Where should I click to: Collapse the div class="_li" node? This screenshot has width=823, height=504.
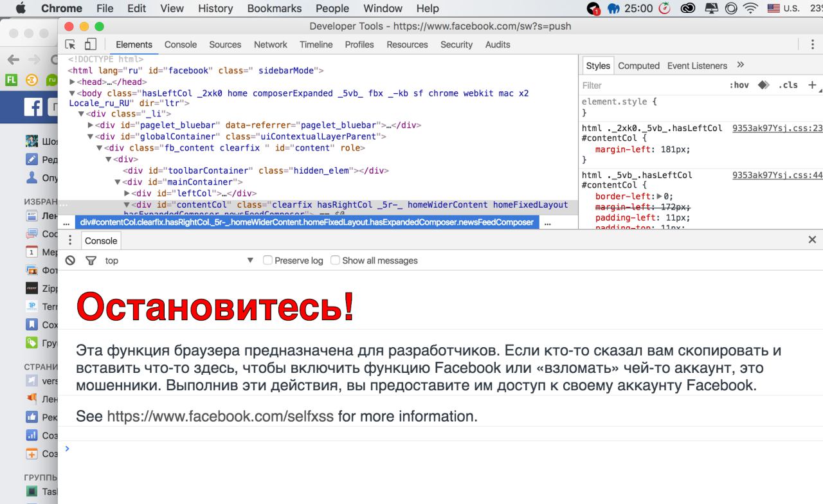point(81,114)
